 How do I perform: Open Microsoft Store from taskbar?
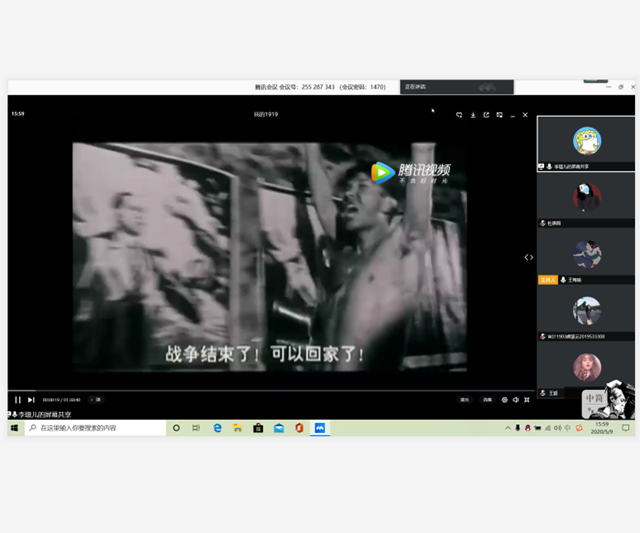point(258,428)
